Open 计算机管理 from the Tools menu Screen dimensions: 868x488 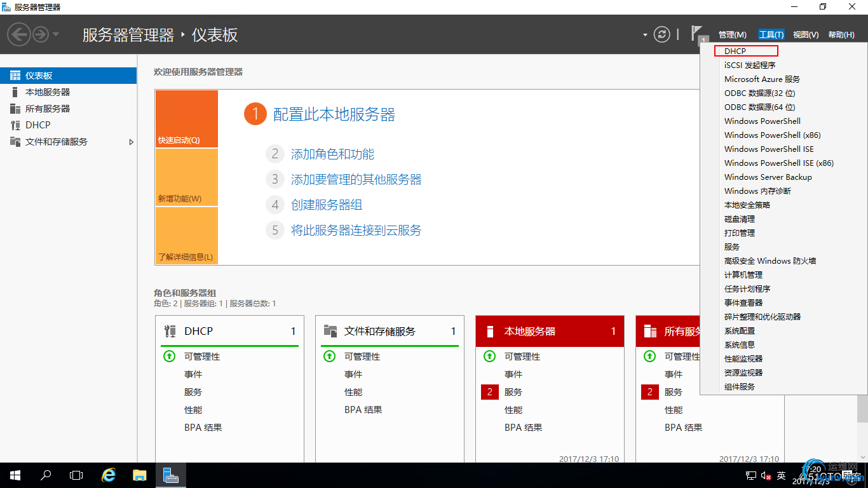tap(743, 274)
